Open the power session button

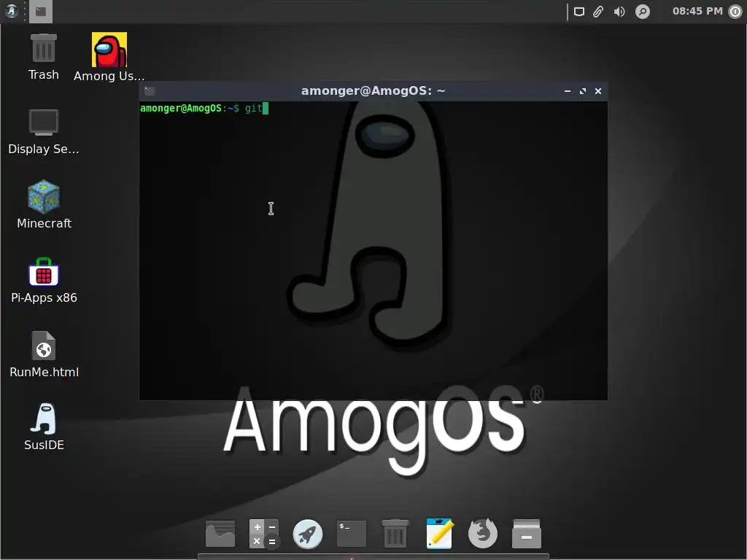735,12
